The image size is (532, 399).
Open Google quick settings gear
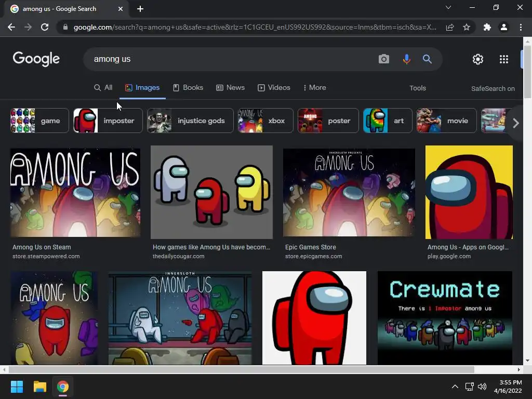click(478, 59)
